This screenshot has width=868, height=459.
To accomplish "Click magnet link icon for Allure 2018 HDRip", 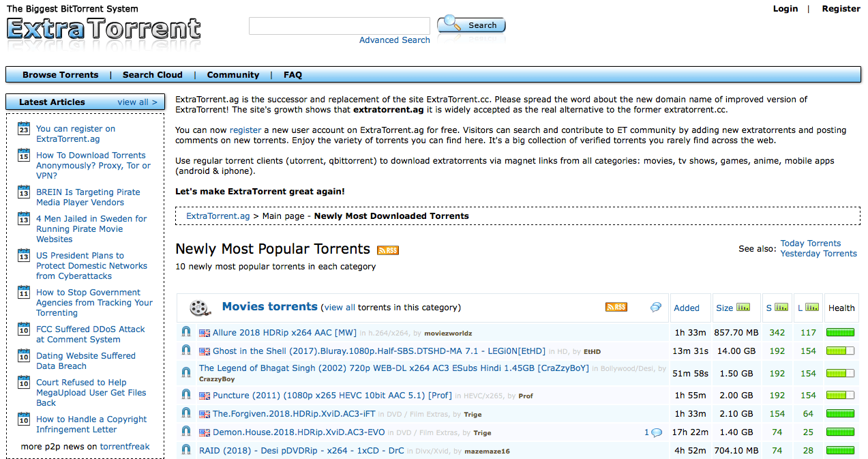I will [x=186, y=333].
